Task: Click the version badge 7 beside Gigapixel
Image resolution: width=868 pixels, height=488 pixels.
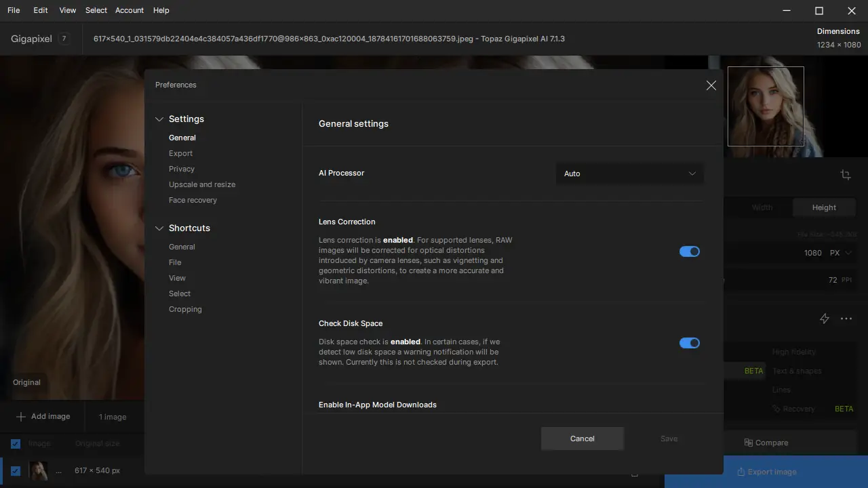Action: 64,39
